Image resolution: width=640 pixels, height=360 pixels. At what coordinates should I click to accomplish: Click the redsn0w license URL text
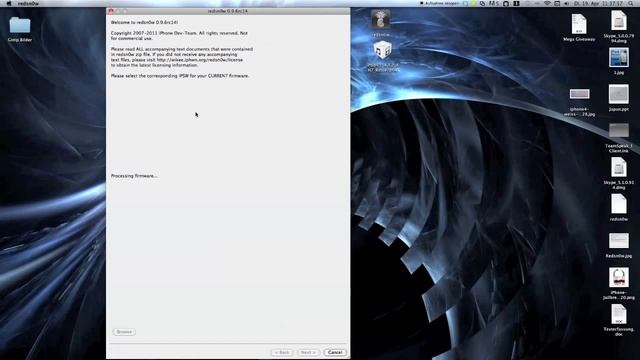[x=200, y=60]
